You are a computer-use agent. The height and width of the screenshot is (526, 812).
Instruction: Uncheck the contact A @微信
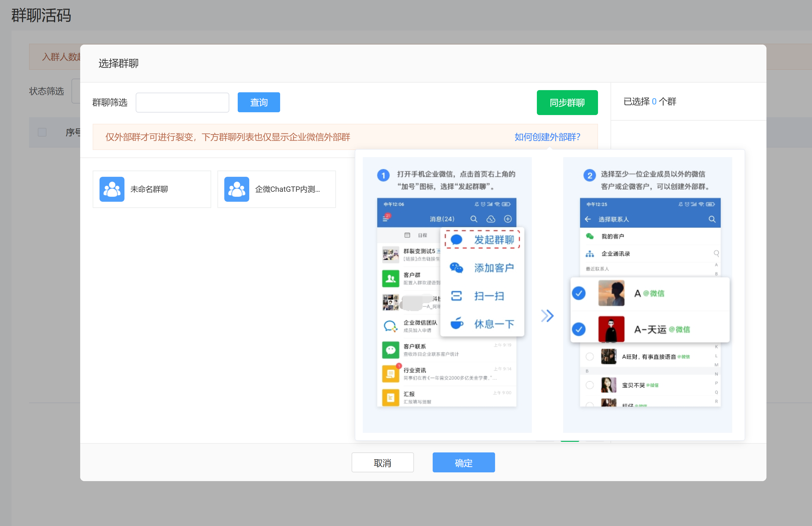point(579,293)
